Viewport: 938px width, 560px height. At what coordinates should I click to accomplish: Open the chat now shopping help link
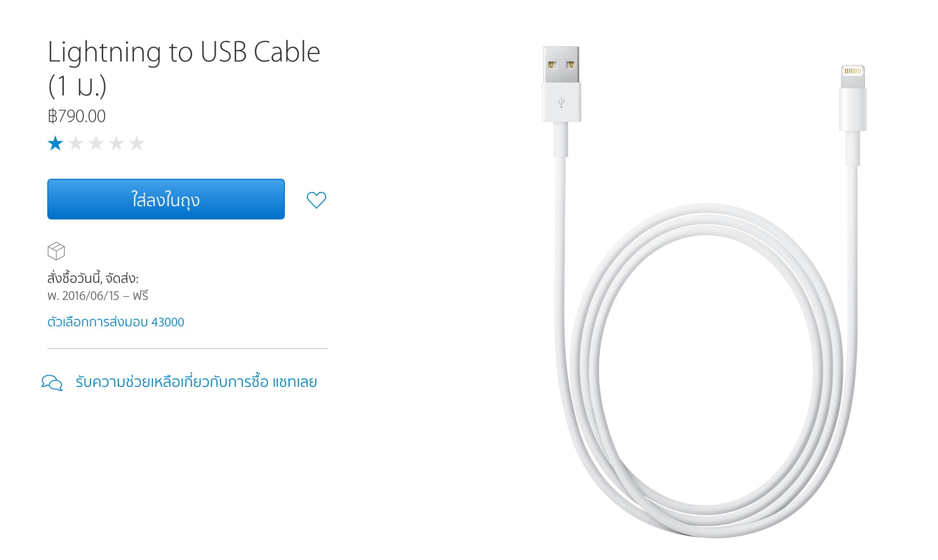196,382
